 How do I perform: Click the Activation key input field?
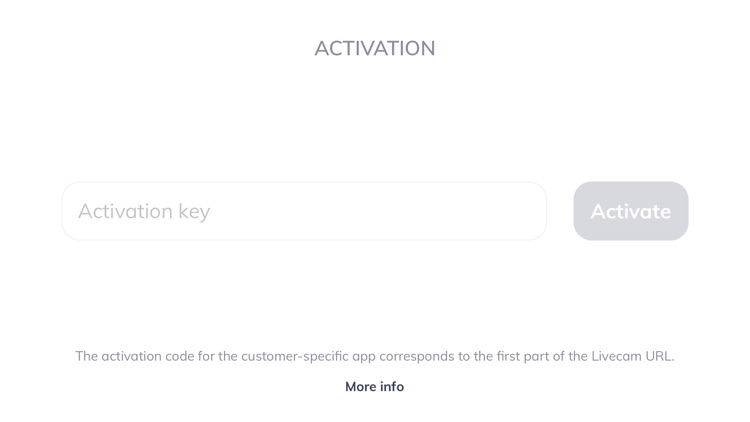point(304,211)
